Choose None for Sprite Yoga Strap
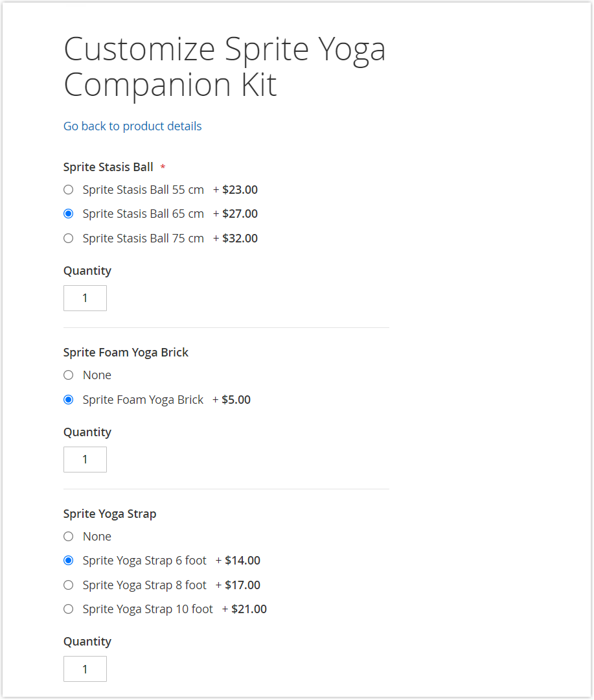 click(x=68, y=536)
